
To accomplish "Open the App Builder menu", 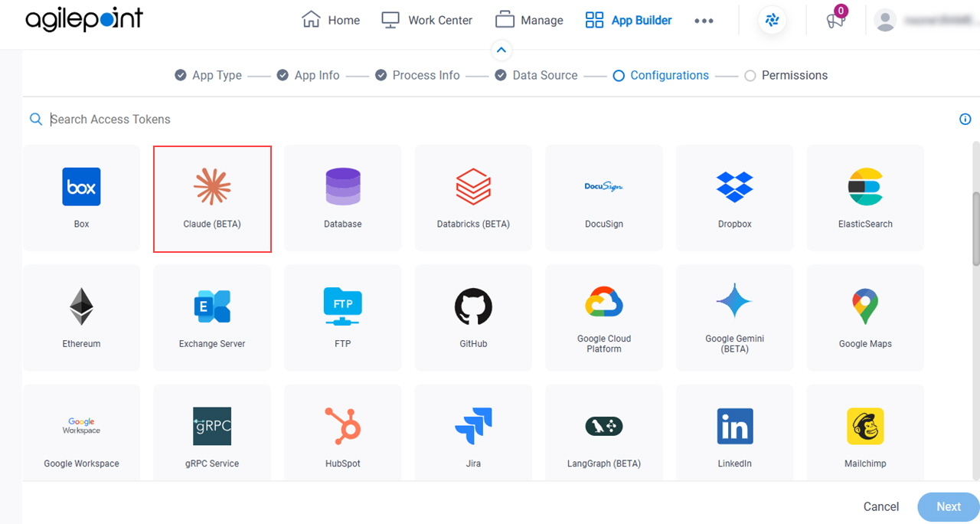I will pos(629,21).
